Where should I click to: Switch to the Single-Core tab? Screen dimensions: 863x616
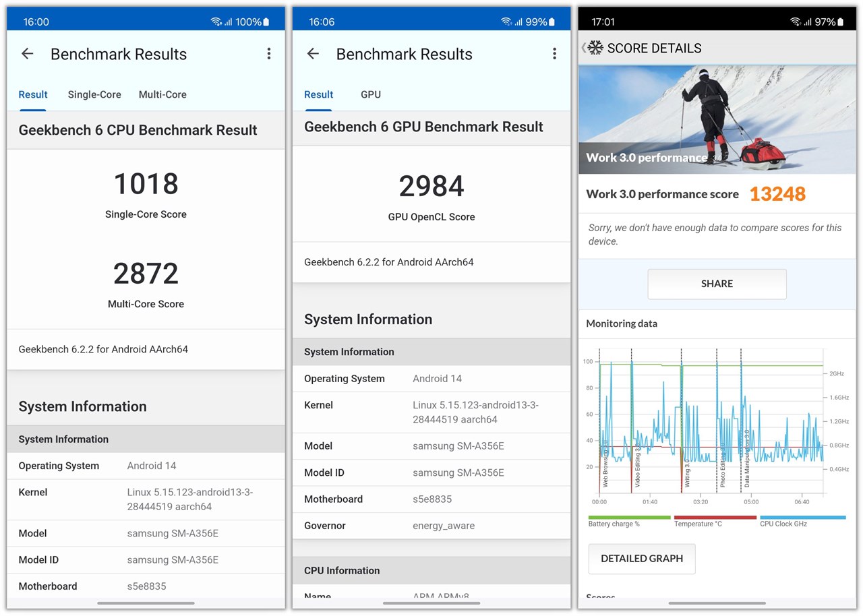[94, 94]
